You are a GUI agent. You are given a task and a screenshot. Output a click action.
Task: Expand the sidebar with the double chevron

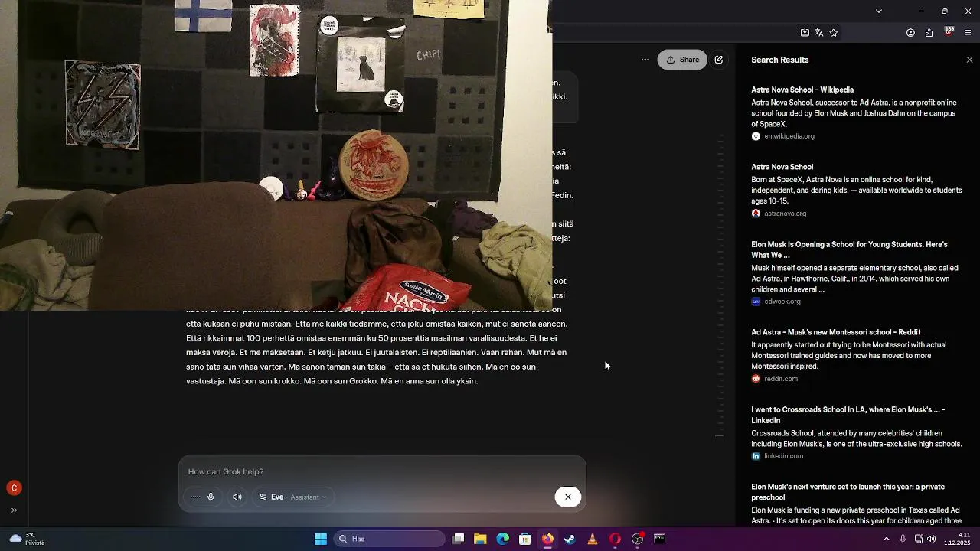click(x=14, y=510)
